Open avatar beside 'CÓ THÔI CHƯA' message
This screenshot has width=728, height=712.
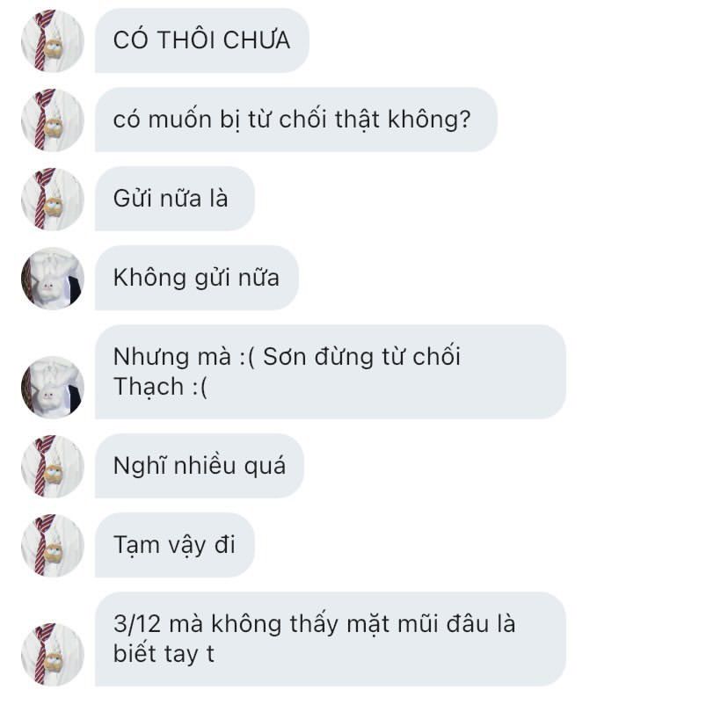click(53, 40)
